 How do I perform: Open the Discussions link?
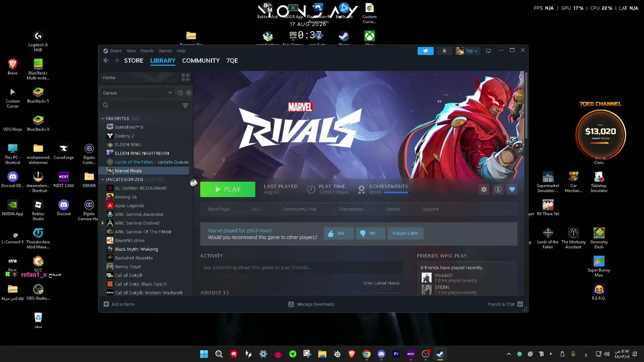click(x=351, y=209)
